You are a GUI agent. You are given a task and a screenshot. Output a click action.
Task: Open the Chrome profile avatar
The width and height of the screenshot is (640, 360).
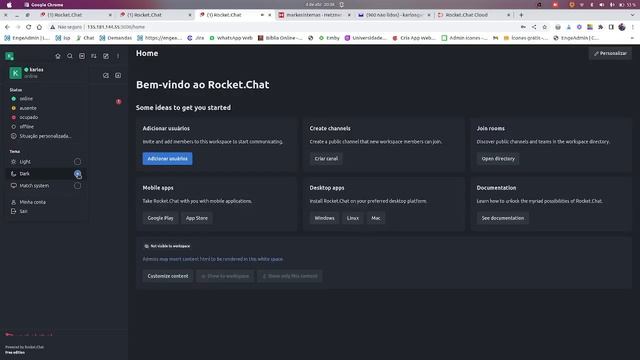622,27
